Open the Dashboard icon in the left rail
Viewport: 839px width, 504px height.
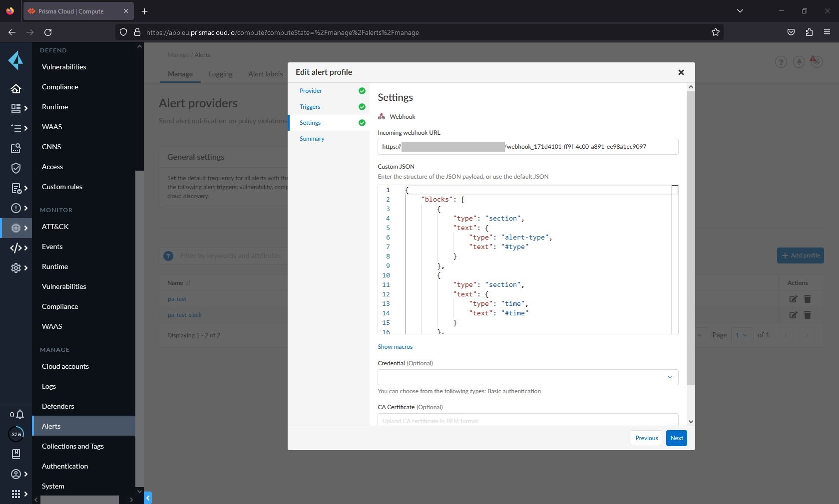tap(16, 108)
